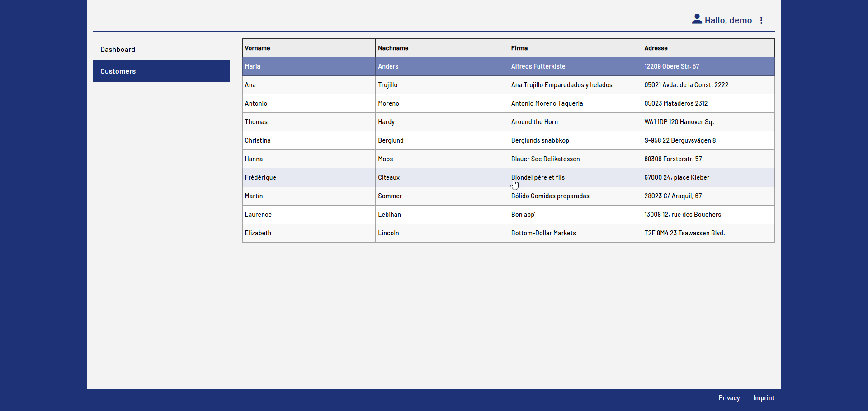Click the user profile icon
This screenshot has height=411, width=868.
pos(697,19)
